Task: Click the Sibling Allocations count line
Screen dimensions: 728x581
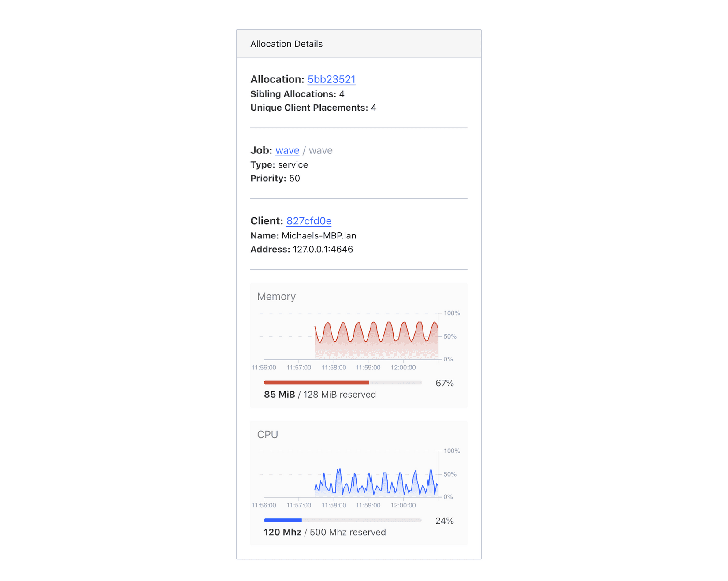Action: [297, 94]
